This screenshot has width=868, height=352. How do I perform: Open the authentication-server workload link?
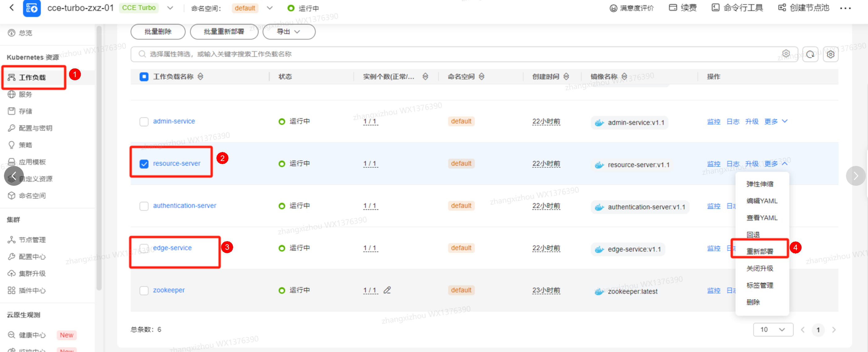pos(184,206)
